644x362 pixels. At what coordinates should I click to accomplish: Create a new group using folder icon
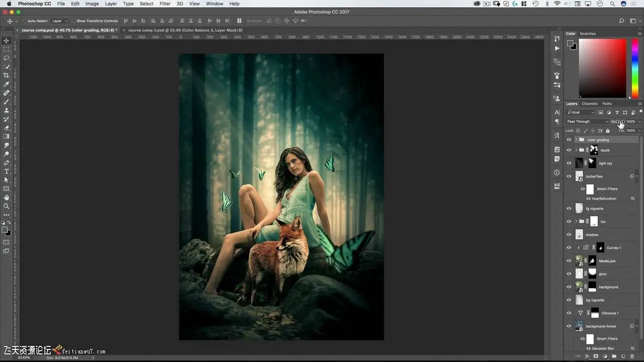coord(614,356)
